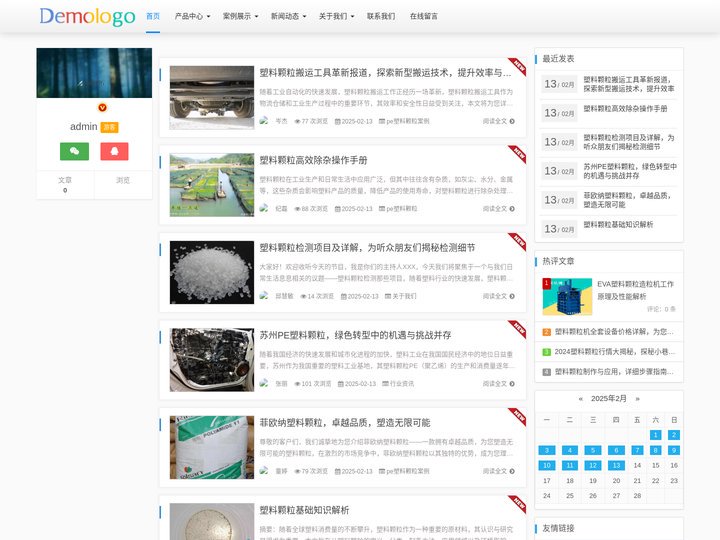Image resolution: width=720 pixels, height=540 pixels.
Task: Go to next month with » arrow
Action: (637, 399)
